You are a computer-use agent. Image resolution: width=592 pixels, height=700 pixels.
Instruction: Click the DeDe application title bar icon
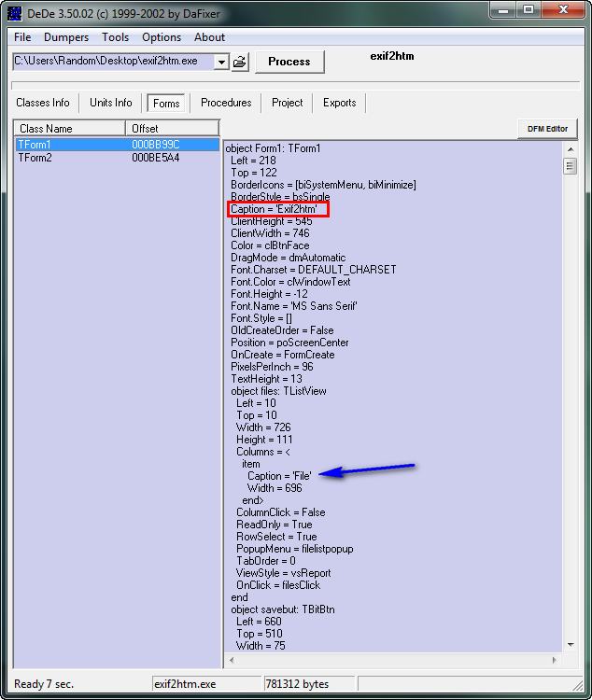[14, 13]
